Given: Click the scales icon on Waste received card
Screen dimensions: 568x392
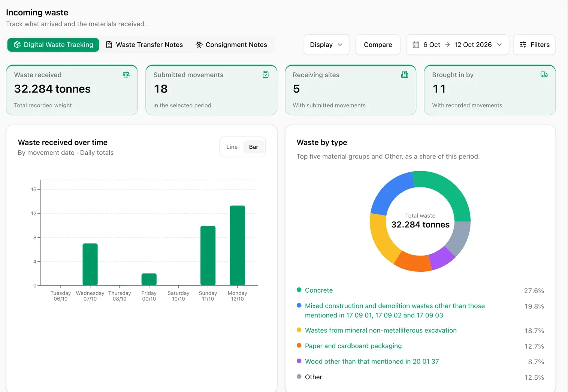Looking at the screenshot, I should click(x=126, y=75).
